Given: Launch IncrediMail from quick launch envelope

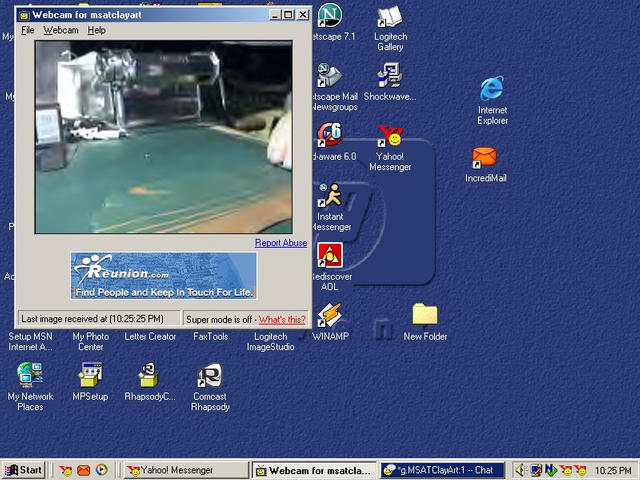Looking at the screenshot, I should [x=84, y=471].
